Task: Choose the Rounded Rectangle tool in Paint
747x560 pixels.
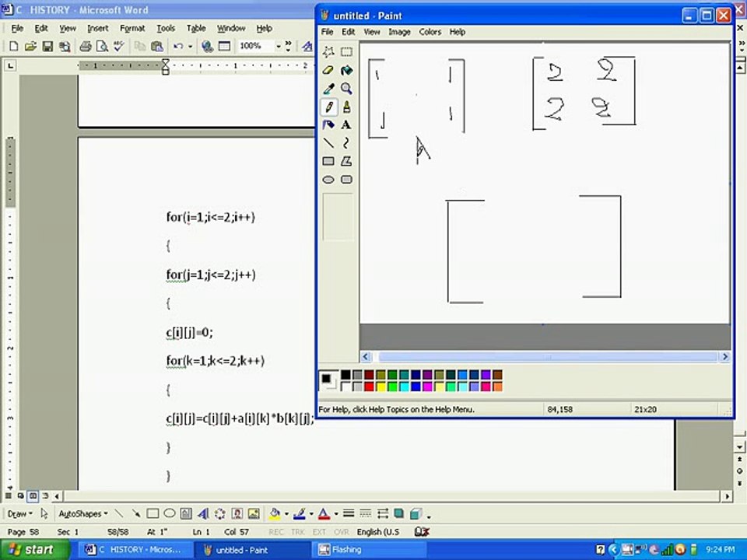Action: click(346, 180)
